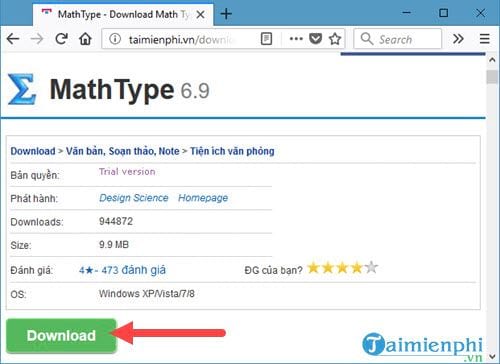
Task: Expand more toolbar tools chevron
Action: pos(458,39)
